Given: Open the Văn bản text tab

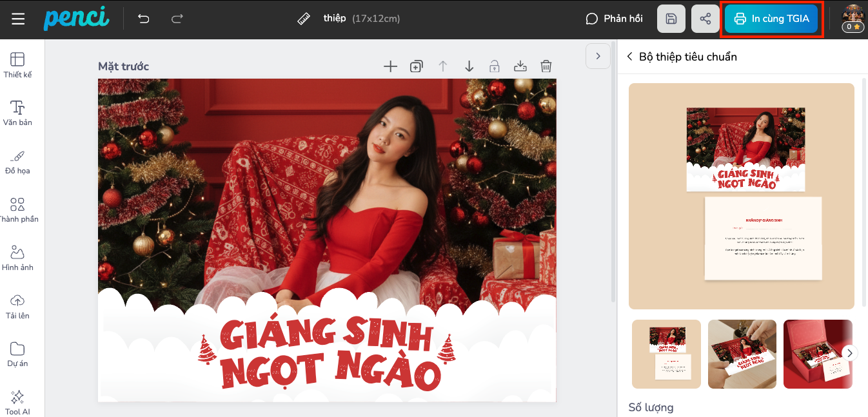Looking at the screenshot, I should (x=17, y=113).
